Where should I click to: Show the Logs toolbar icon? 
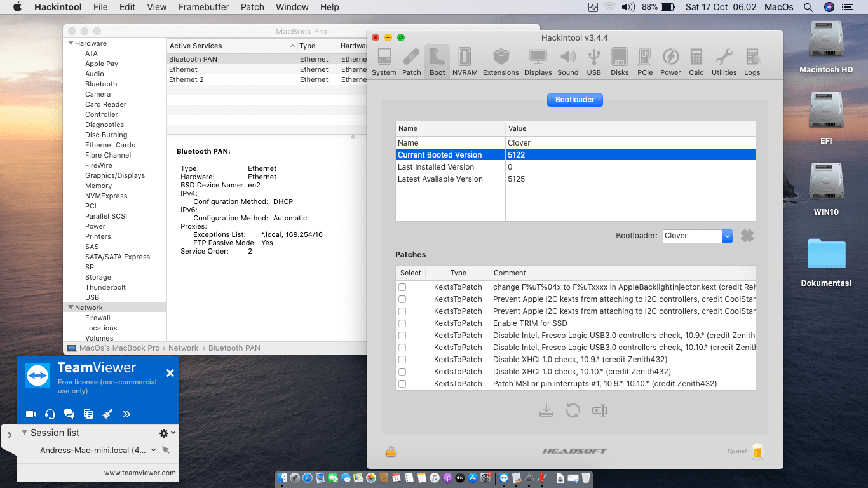click(x=752, y=62)
